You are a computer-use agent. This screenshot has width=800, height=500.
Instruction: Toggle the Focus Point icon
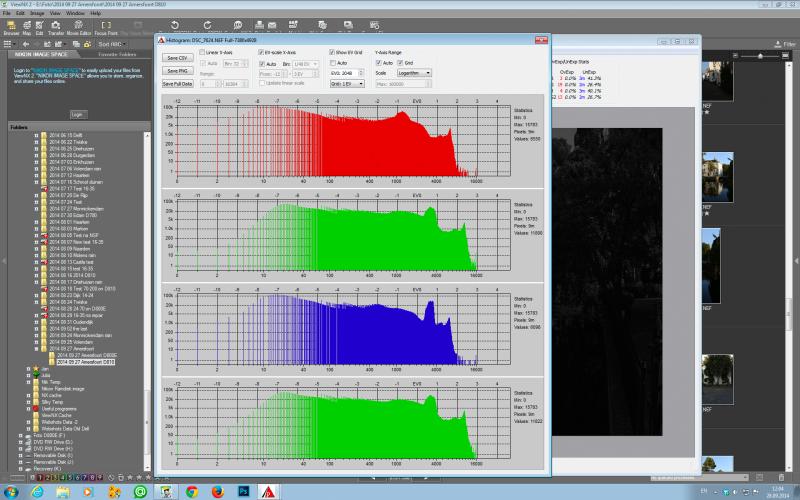[106, 28]
